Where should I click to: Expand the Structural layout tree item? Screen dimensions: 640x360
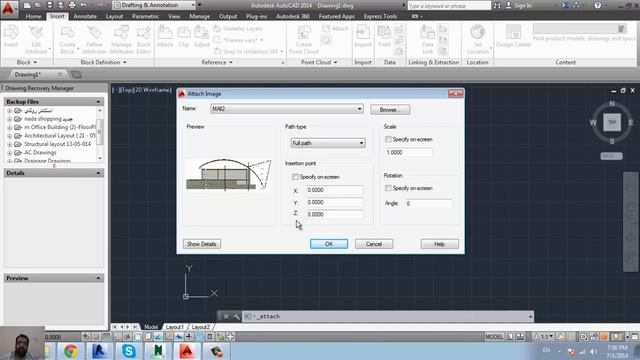tap(9, 144)
